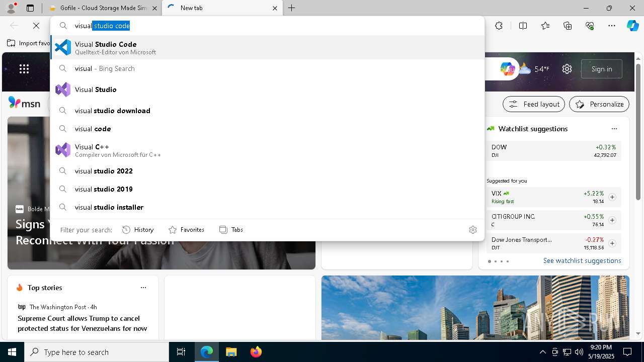Filter search by Favorites
Viewport: 644px width, 362px height.
click(186, 230)
